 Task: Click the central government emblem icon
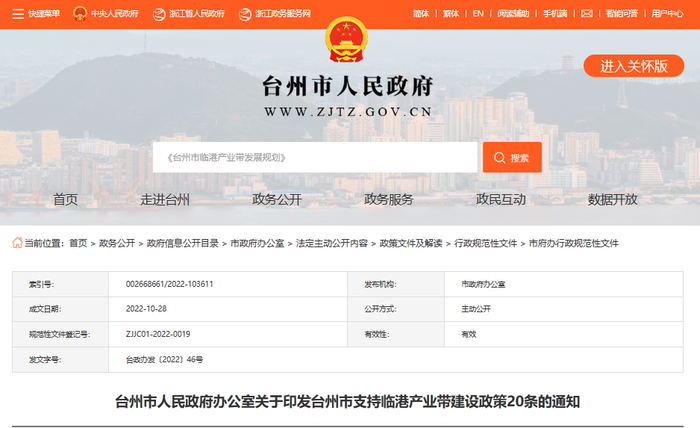79,14
